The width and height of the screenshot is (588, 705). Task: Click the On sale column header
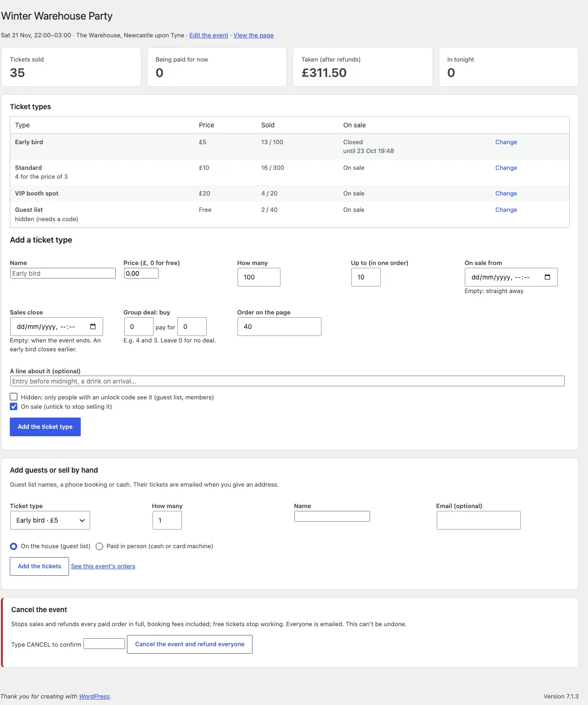[x=354, y=125]
